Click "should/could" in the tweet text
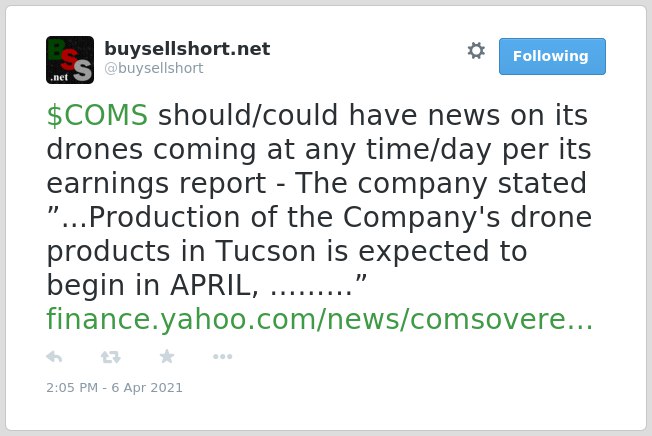 click(x=248, y=115)
